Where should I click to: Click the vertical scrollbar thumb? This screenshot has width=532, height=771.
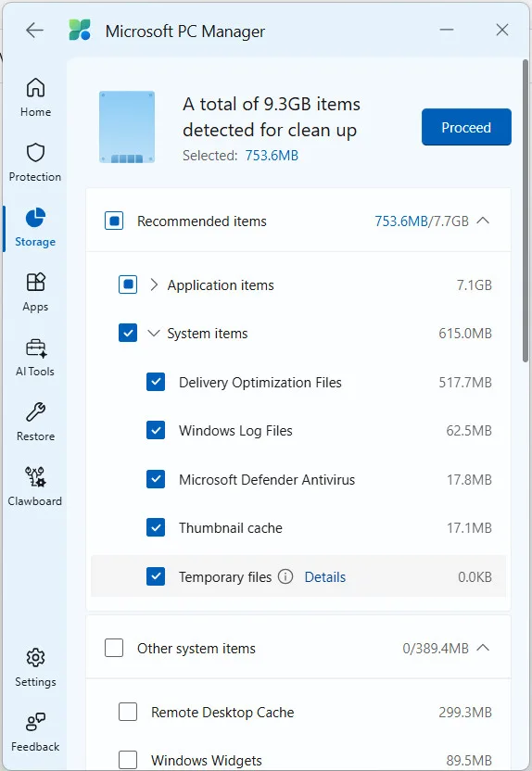(526, 211)
